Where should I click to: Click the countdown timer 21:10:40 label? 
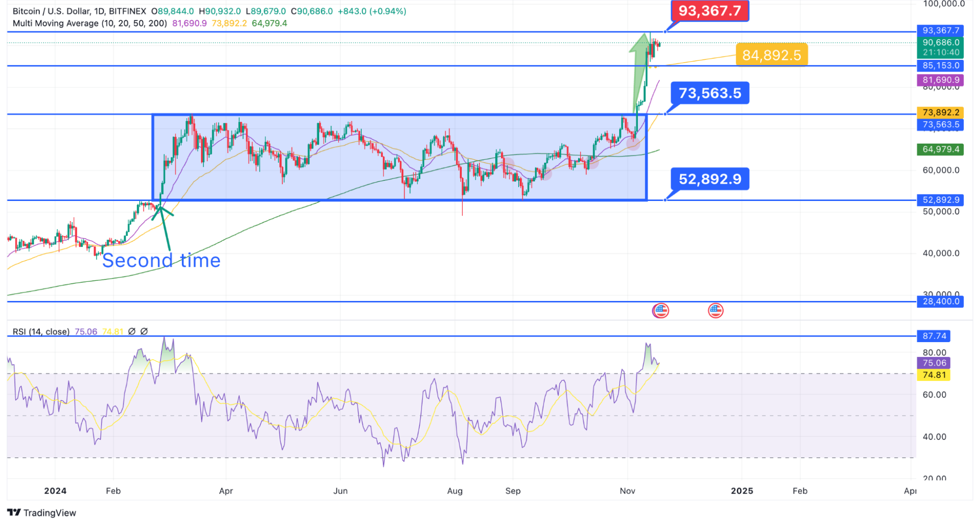tap(940, 52)
